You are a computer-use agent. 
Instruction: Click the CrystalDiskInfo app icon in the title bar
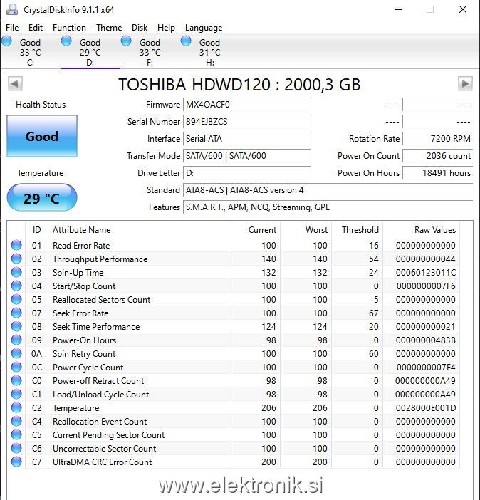tap(12, 10)
